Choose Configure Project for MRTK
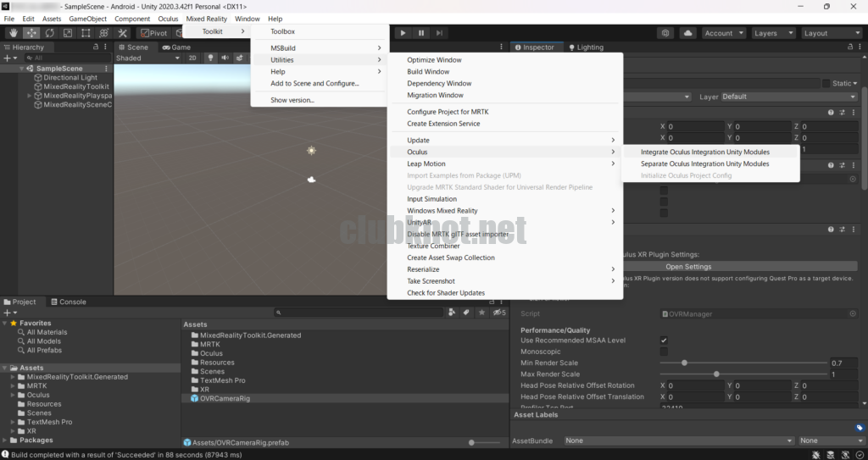 click(x=448, y=112)
